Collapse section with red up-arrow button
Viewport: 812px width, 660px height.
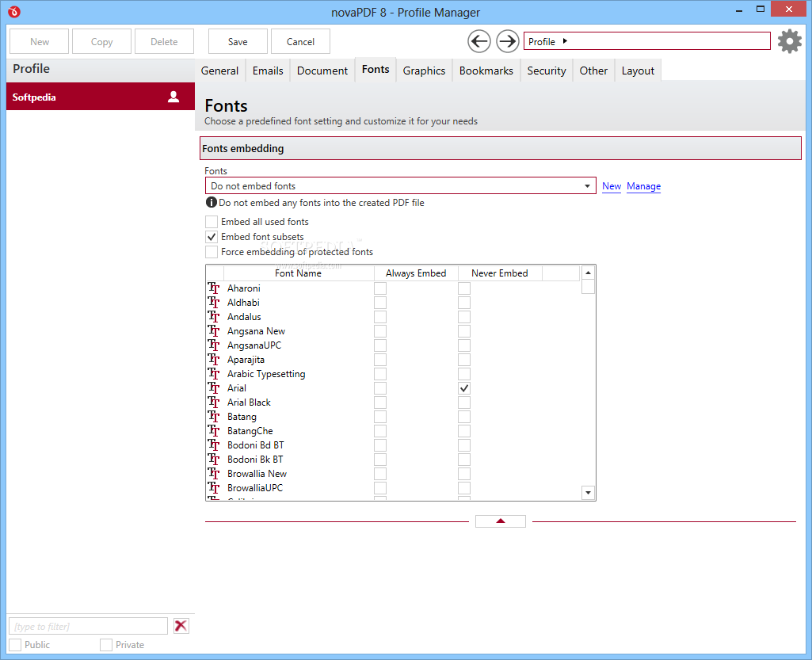pyautogui.click(x=500, y=521)
